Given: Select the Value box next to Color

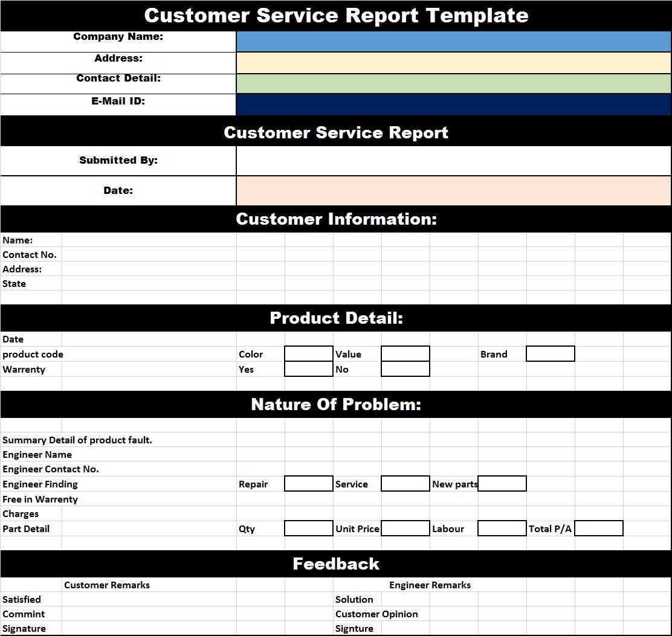Looking at the screenshot, I should [x=405, y=354].
